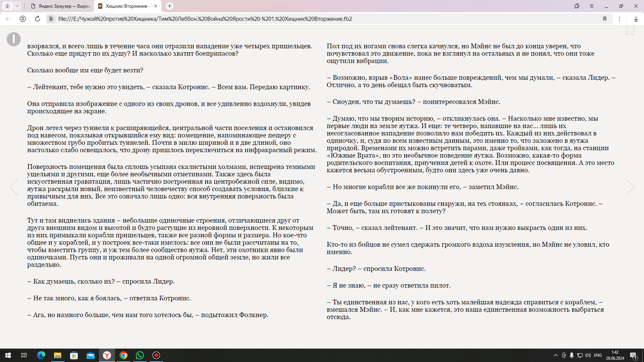The width and height of the screenshot is (644, 362).
Task: Reload the current page
Action: pos(37,19)
